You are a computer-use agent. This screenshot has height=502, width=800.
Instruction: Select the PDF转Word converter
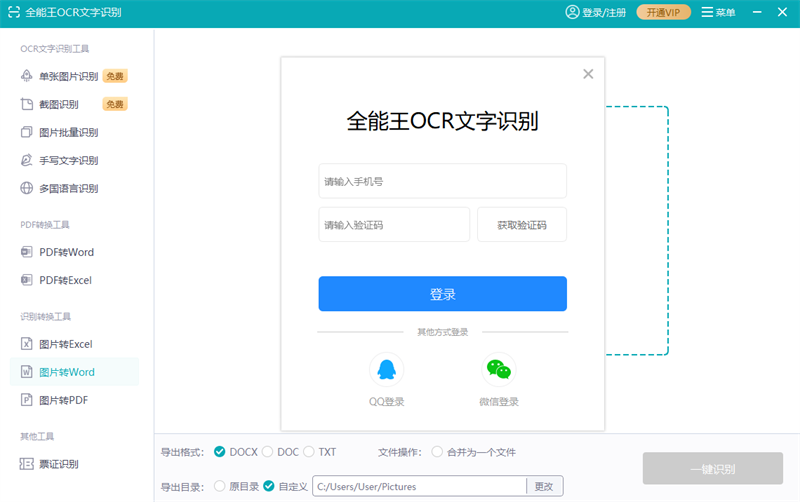(x=66, y=252)
